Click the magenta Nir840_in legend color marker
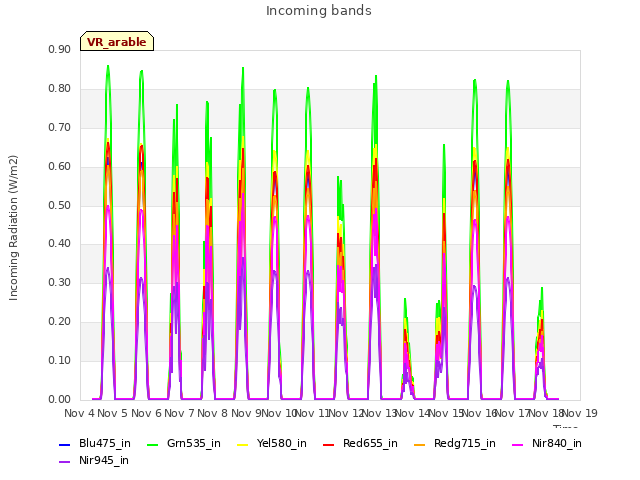The height and width of the screenshot is (480, 640). coord(518,444)
